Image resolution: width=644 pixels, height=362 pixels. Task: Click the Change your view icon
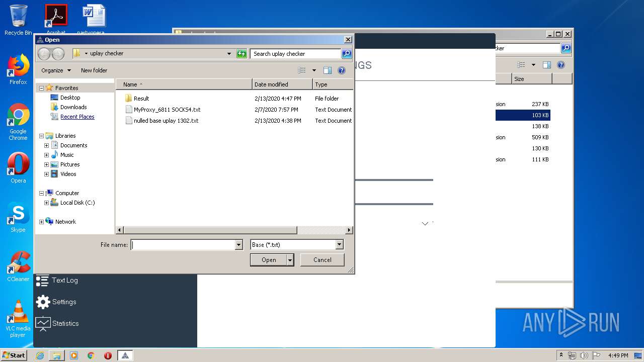(302, 70)
